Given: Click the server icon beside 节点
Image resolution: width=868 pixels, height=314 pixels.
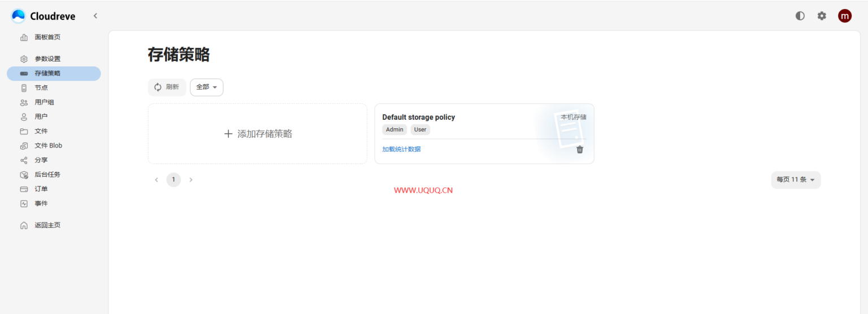Looking at the screenshot, I should 24,88.
